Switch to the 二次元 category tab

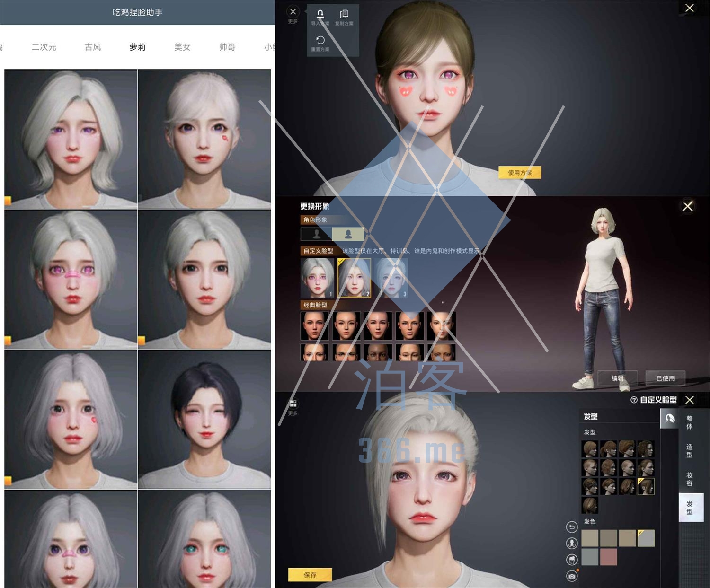click(44, 47)
